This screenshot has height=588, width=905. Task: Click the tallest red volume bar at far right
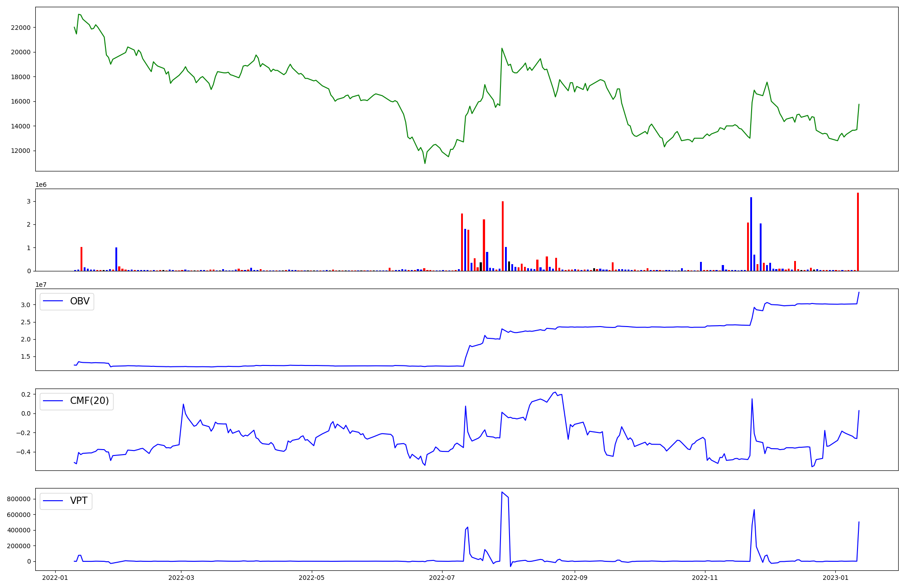pyautogui.click(x=857, y=231)
